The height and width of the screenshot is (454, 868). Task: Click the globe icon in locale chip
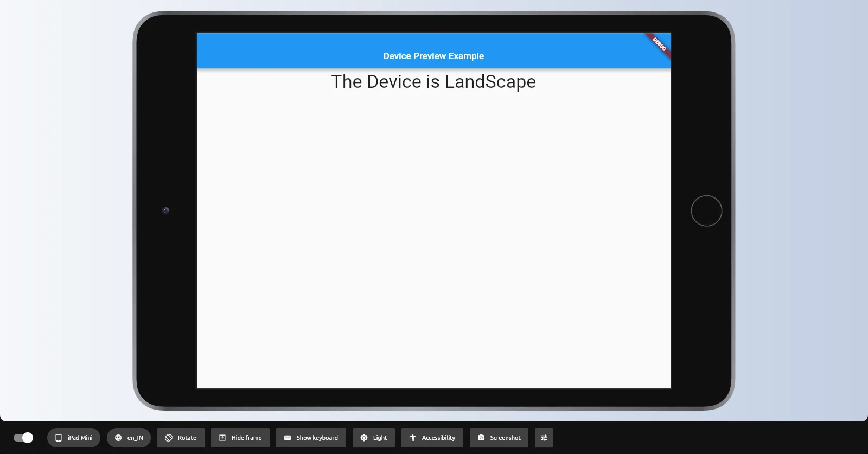tap(118, 438)
